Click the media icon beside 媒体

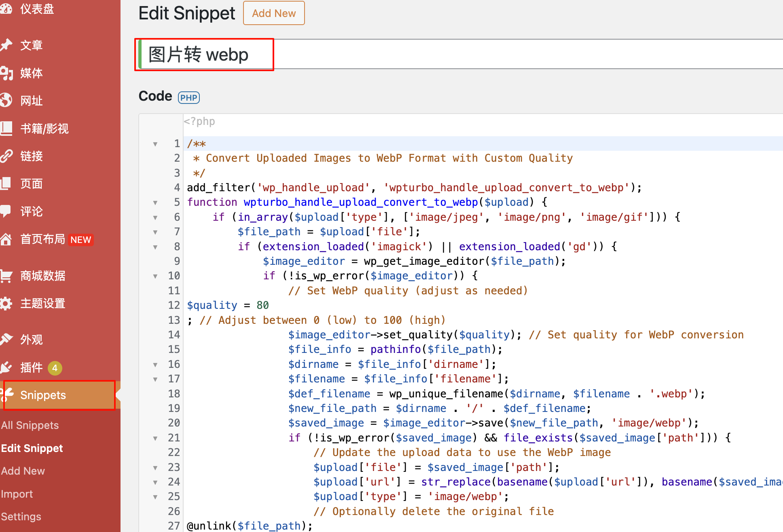point(6,73)
